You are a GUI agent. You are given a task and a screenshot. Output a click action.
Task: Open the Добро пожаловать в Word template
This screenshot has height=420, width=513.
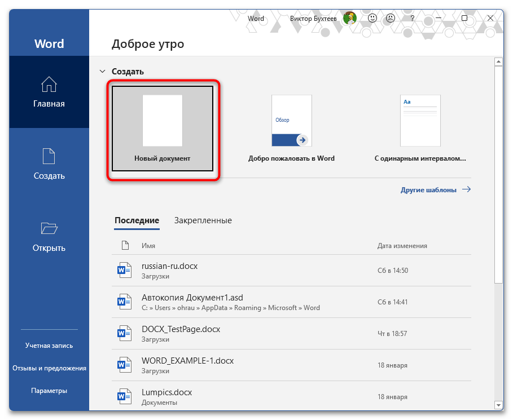(x=291, y=121)
